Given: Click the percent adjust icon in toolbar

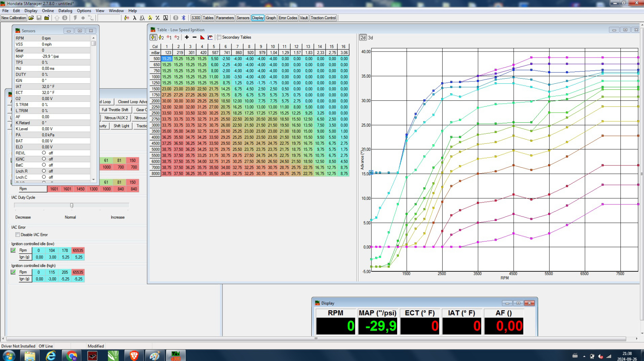Looking at the screenshot, I should 157,18.
